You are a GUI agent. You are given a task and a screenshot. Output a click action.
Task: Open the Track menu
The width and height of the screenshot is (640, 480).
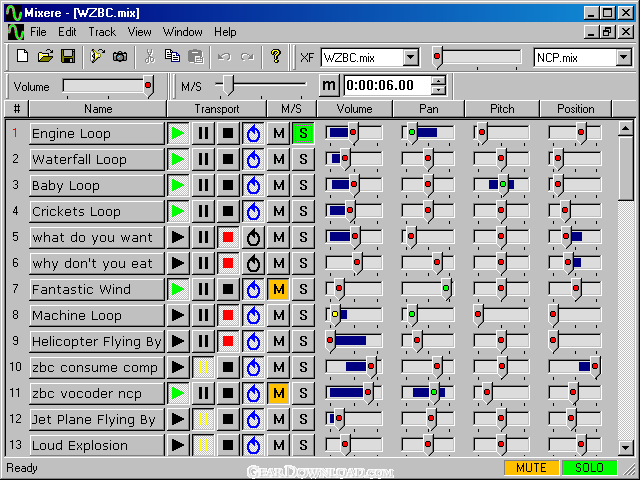click(x=102, y=32)
